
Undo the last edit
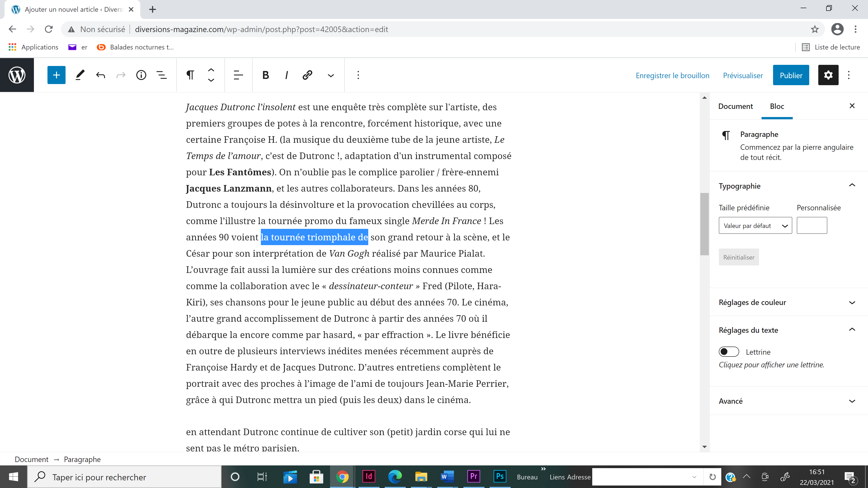pos(100,75)
